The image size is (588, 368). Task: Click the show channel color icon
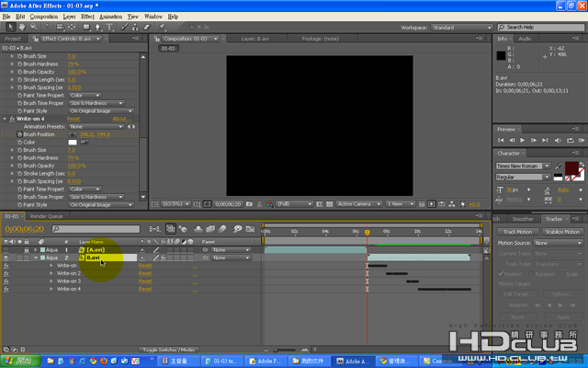269,204
